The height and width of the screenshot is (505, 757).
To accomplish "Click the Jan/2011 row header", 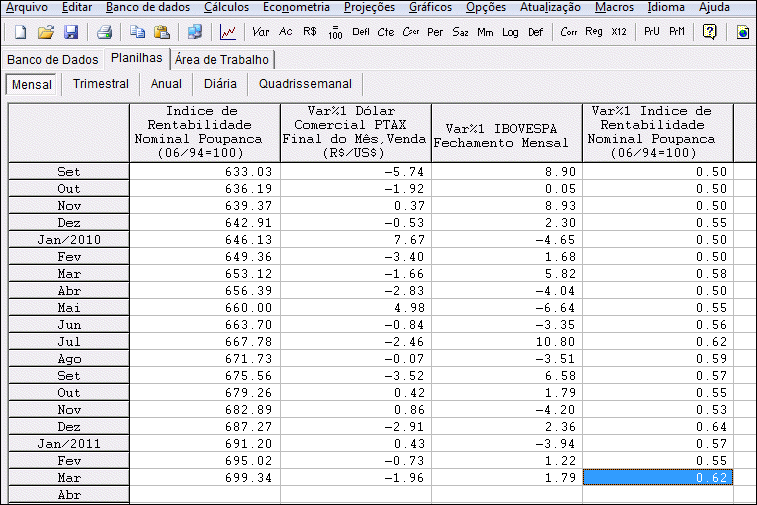I will click(x=69, y=444).
